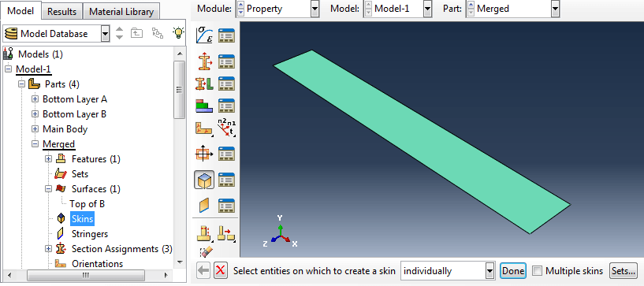Screen dimensions: 644x286
Task: Collapse the Model-1 tree node
Action: pyautogui.click(x=8, y=69)
